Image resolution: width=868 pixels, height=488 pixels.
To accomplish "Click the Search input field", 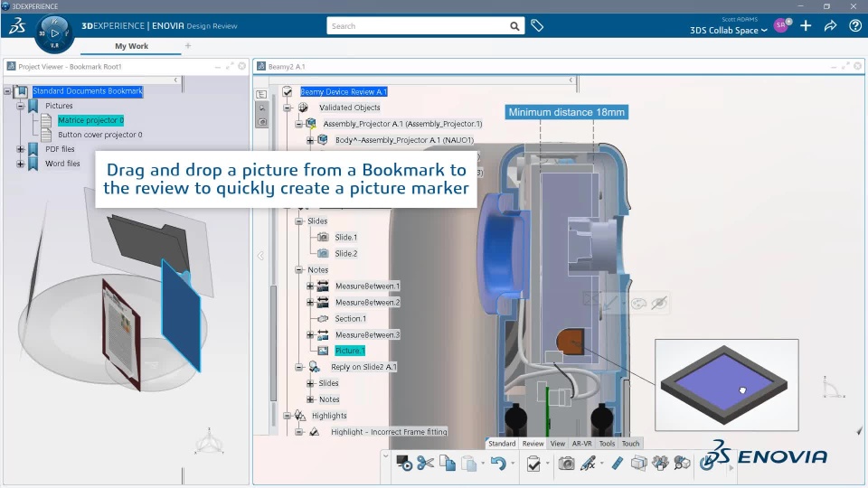I will point(416,26).
